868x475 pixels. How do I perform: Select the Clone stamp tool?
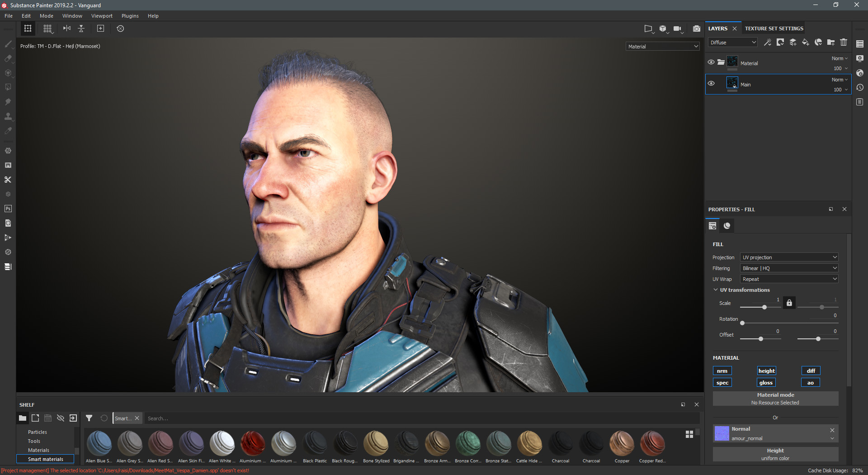(x=8, y=116)
